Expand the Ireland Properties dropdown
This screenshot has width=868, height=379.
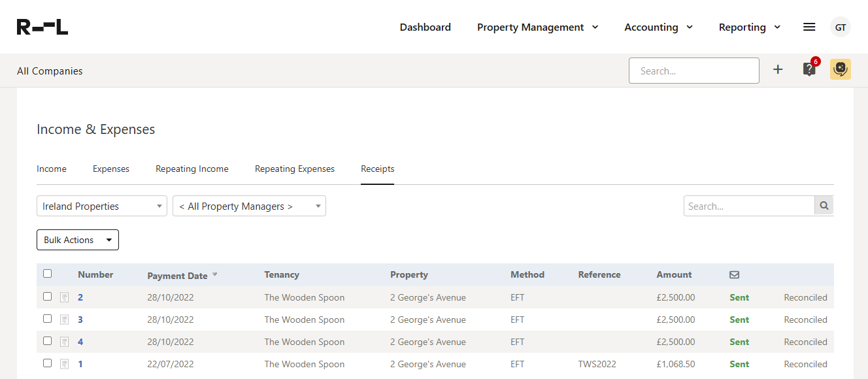point(102,206)
